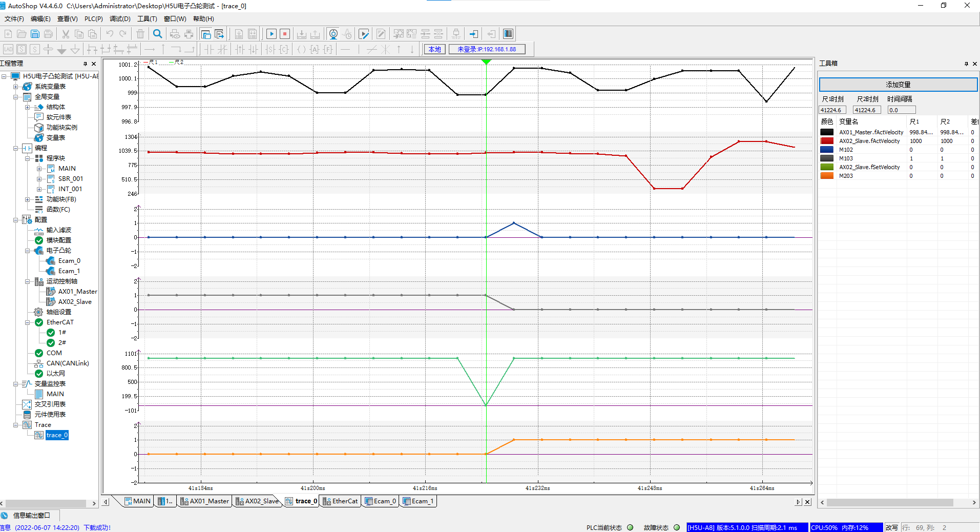Click red color swatch for AX02_Slave.fActVelocity
This screenshot has height=532, width=980.
click(x=827, y=141)
